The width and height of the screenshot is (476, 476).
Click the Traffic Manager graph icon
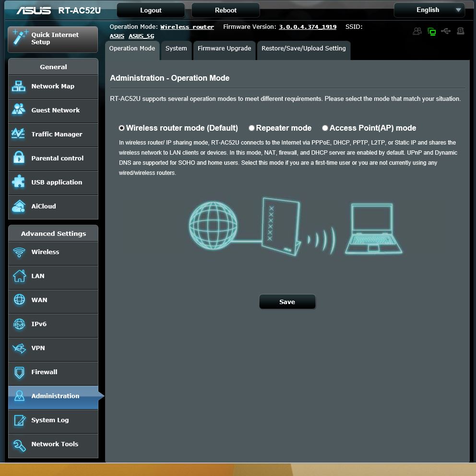[18, 134]
